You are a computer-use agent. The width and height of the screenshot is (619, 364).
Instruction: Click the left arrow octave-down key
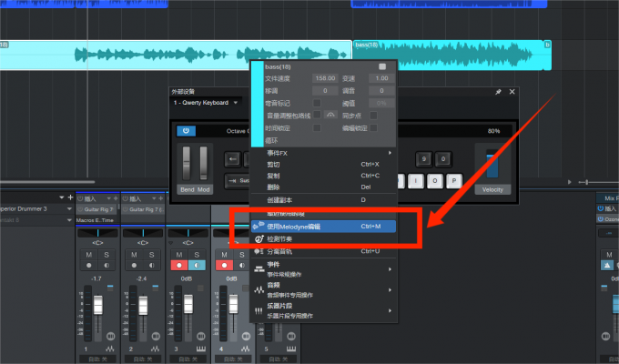click(x=232, y=159)
